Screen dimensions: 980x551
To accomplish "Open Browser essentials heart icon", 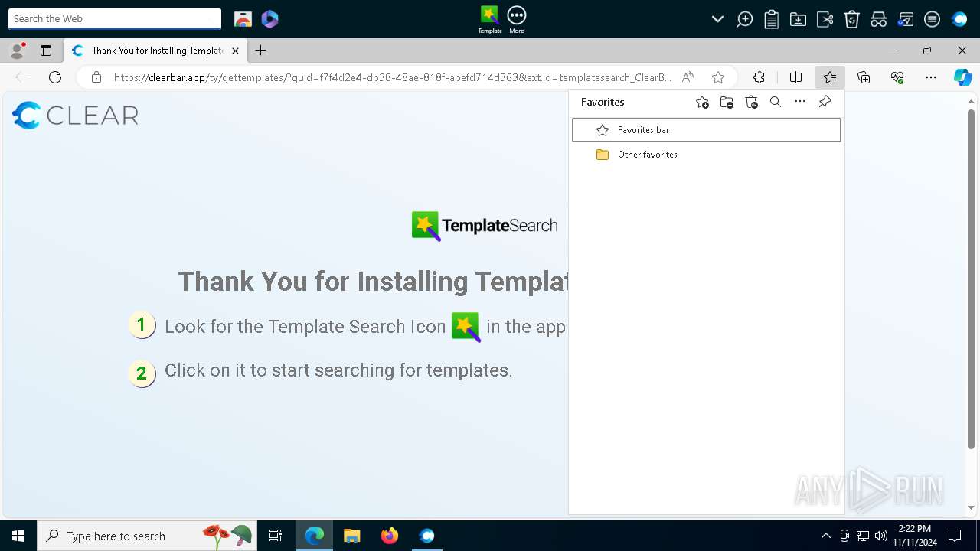I will coord(897,77).
